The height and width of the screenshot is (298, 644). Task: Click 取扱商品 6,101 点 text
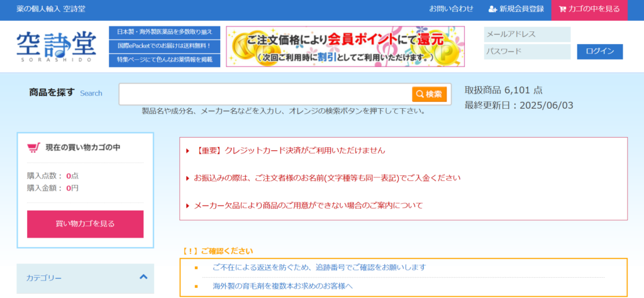click(x=503, y=91)
